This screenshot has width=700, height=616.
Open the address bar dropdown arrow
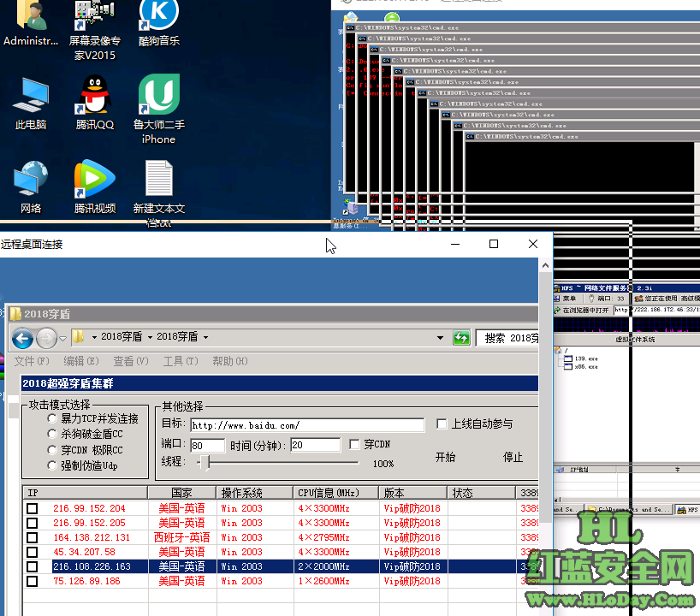click(440, 338)
